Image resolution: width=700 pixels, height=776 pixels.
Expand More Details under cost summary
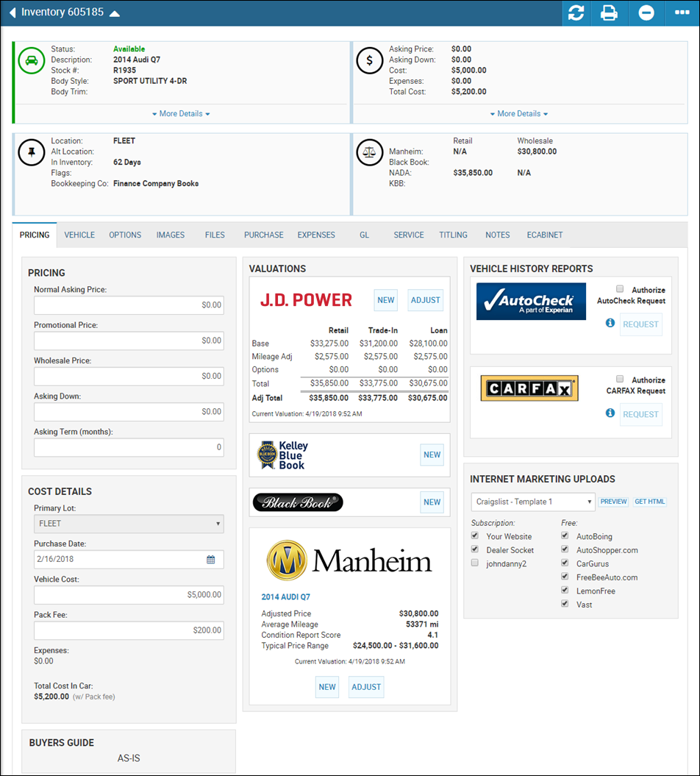coord(519,114)
